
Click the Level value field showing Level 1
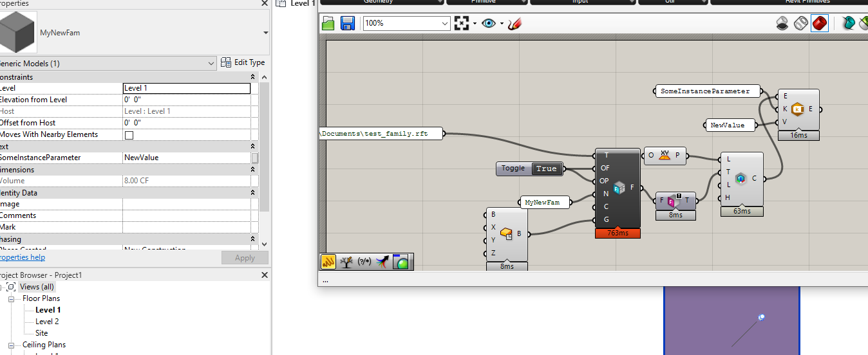tap(186, 88)
